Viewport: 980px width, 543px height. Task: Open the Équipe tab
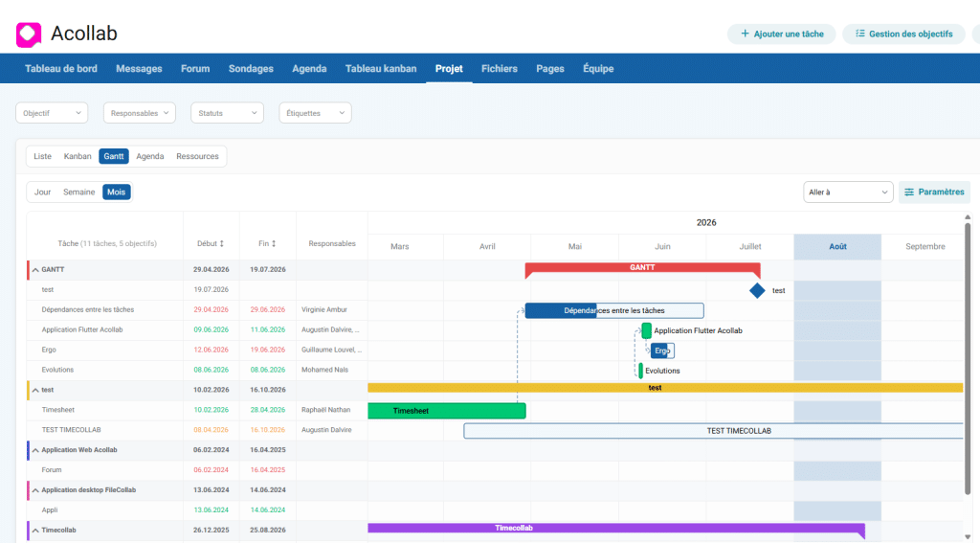pos(598,69)
